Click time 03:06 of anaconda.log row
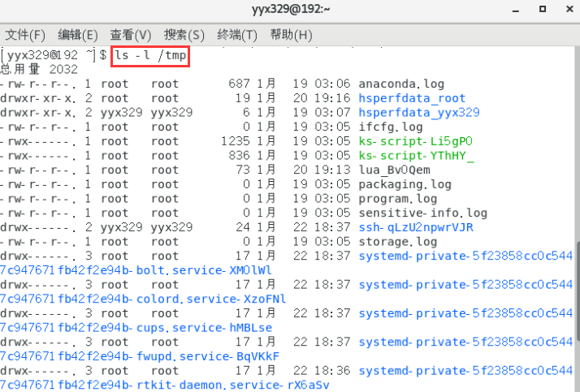The width and height of the screenshot is (580, 392). 332,84
